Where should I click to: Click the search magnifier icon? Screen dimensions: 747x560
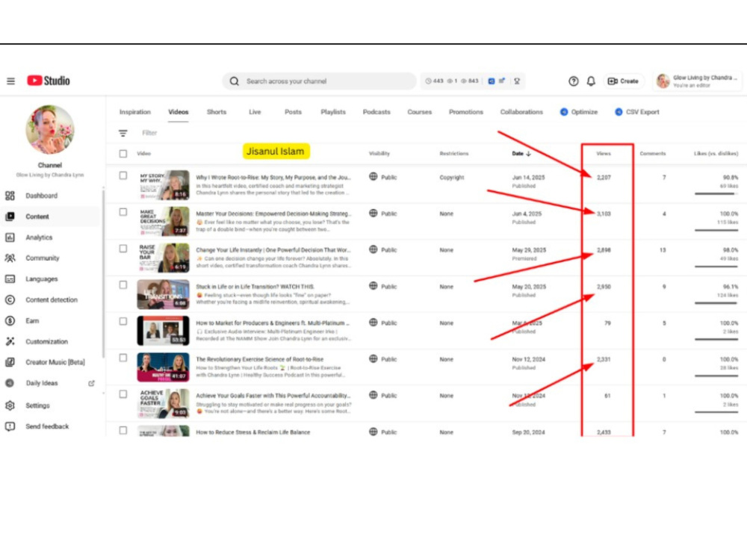click(234, 81)
